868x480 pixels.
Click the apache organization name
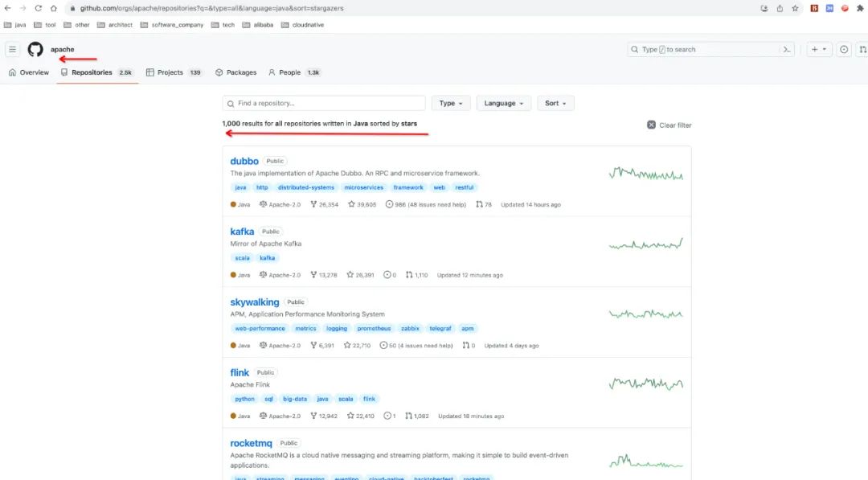62,49
